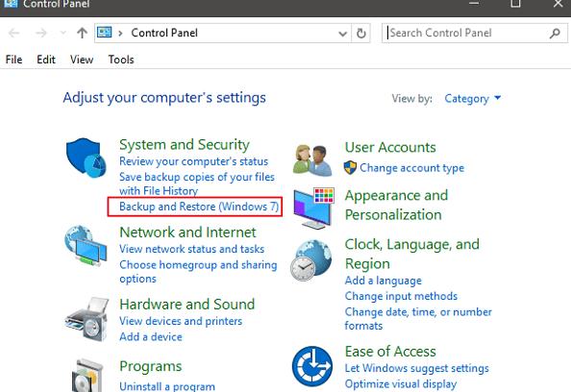Click the Ease of Access icon
This screenshot has width=571, height=392.
[x=312, y=366]
